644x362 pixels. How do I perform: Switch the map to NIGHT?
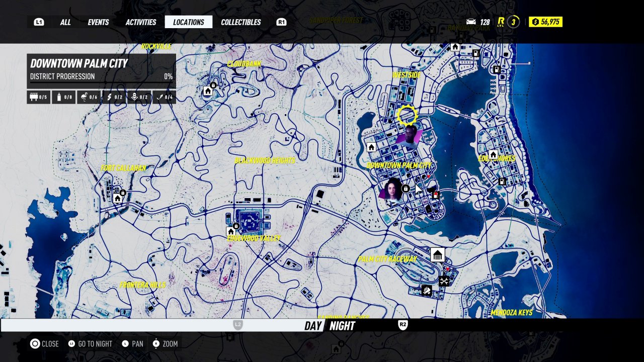tap(342, 326)
